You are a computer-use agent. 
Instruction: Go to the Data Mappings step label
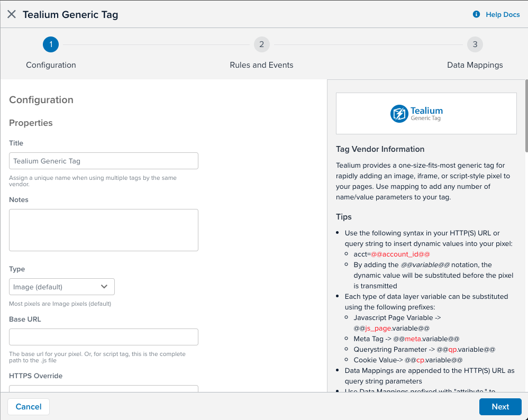click(475, 65)
